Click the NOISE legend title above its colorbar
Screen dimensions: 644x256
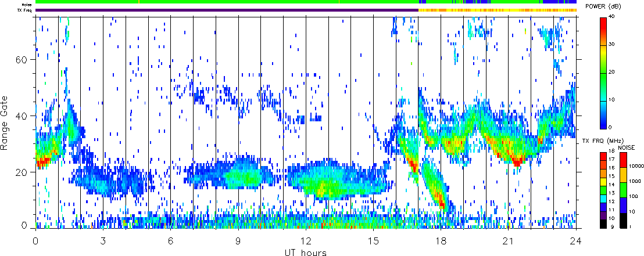627,147
